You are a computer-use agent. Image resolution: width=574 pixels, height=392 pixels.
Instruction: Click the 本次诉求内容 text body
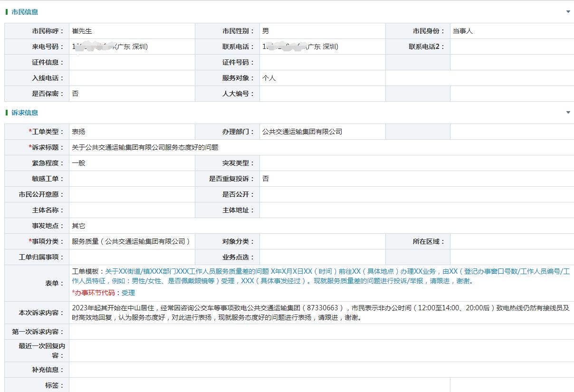[x=320, y=313]
